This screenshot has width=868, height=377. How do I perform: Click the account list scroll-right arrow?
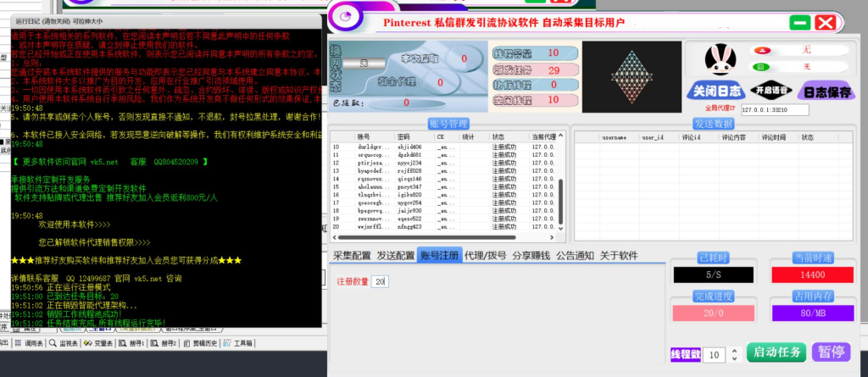(x=553, y=237)
